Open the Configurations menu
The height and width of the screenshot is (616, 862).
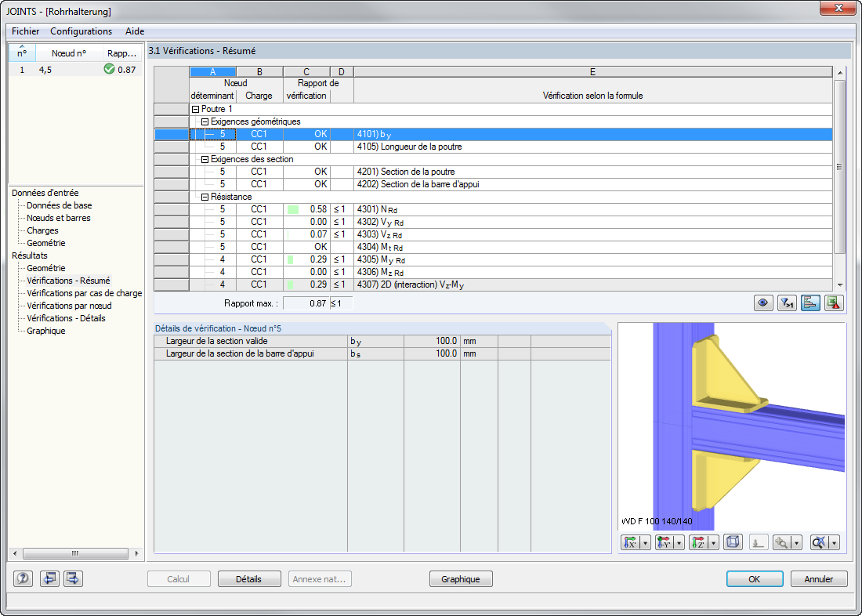coord(81,31)
